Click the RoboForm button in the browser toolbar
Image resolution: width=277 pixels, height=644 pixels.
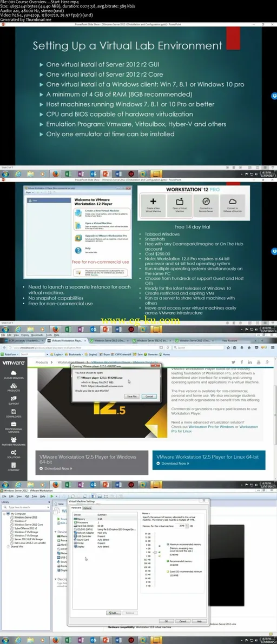click(9, 354)
